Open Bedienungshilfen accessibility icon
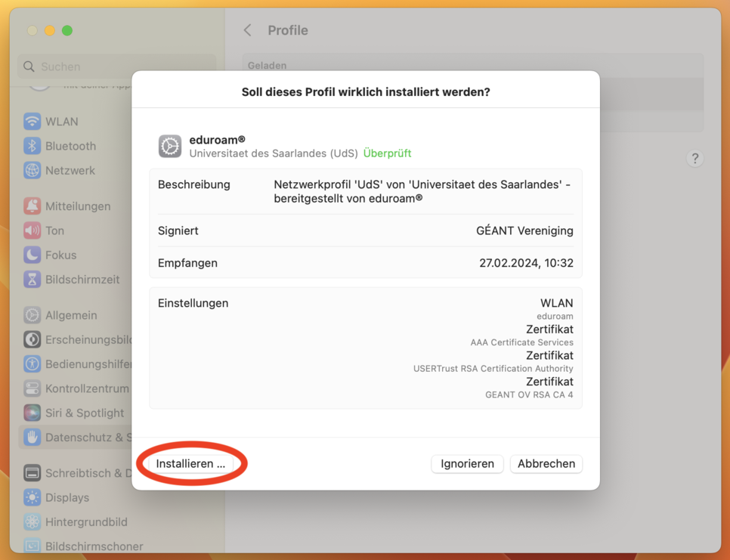This screenshot has width=730, height=560. tap(32, 364)
